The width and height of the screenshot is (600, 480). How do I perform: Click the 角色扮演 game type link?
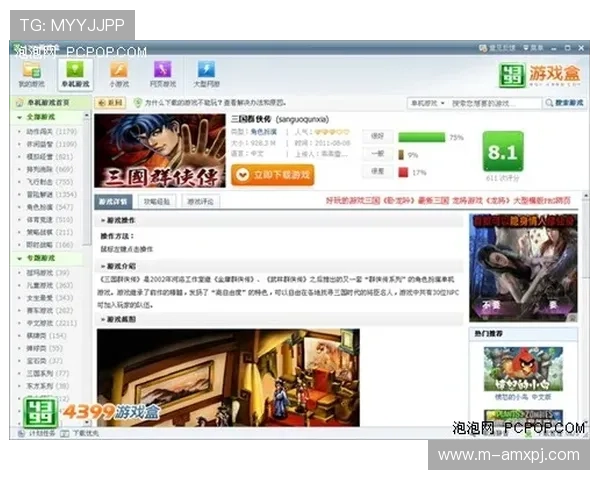263,132
